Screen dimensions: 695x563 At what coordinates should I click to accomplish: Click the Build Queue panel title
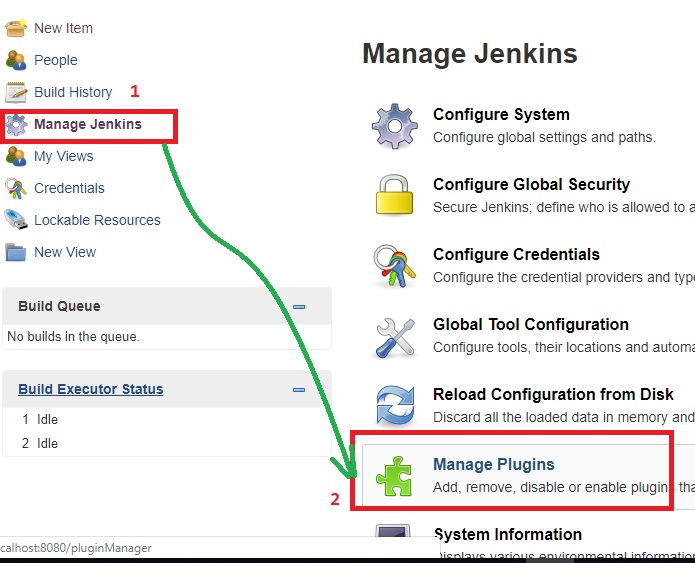(x=59, y=306)
